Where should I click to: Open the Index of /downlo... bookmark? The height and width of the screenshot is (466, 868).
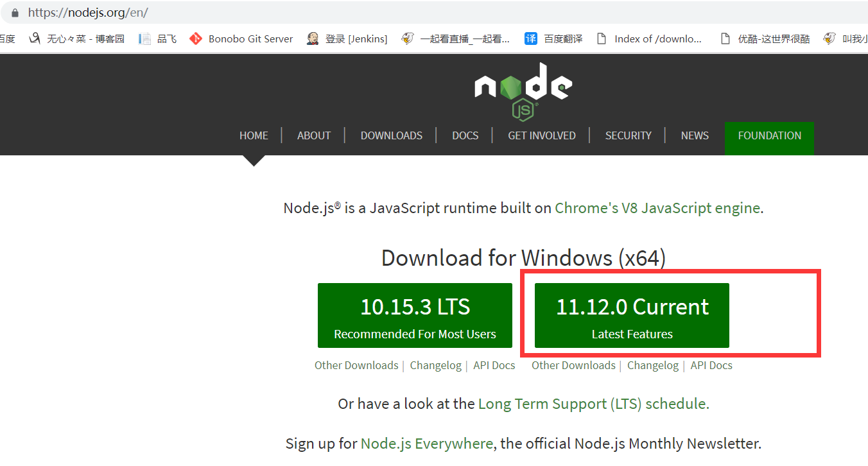click(649, 39)
